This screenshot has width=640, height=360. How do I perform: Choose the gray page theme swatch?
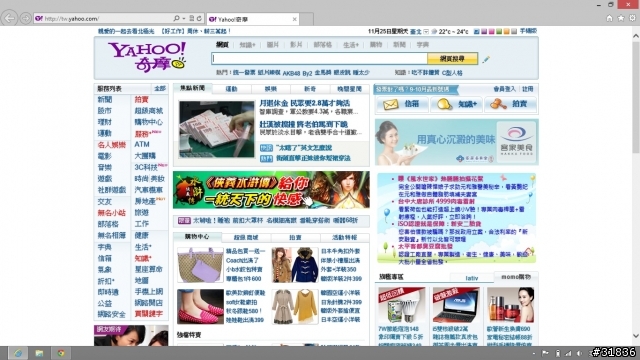coord(514,31)
